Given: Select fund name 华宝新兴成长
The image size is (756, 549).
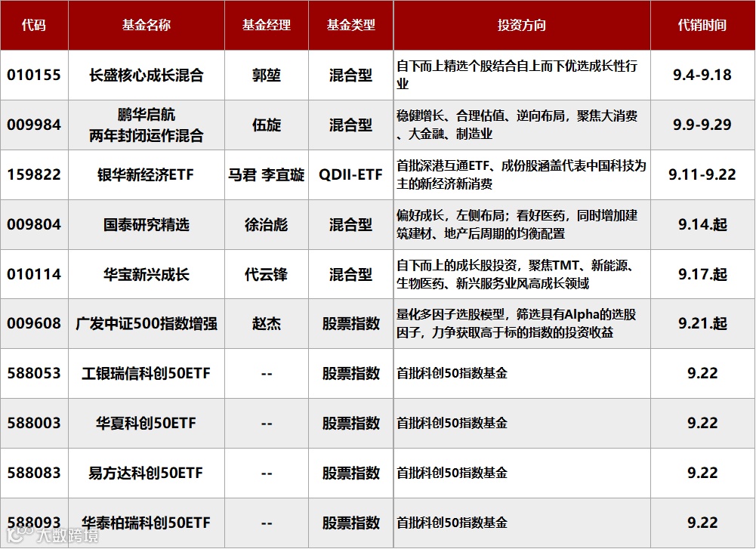Looking at the screenshot, I should [146, 274].
